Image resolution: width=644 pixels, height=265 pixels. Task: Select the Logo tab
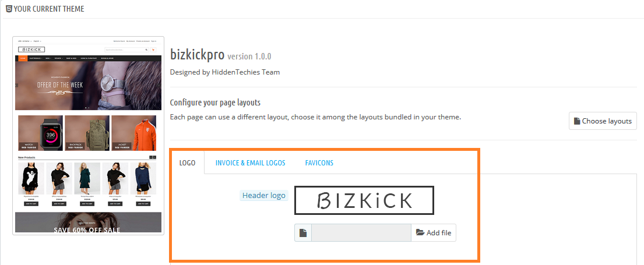pyautogui.click(x=187, y=163)
